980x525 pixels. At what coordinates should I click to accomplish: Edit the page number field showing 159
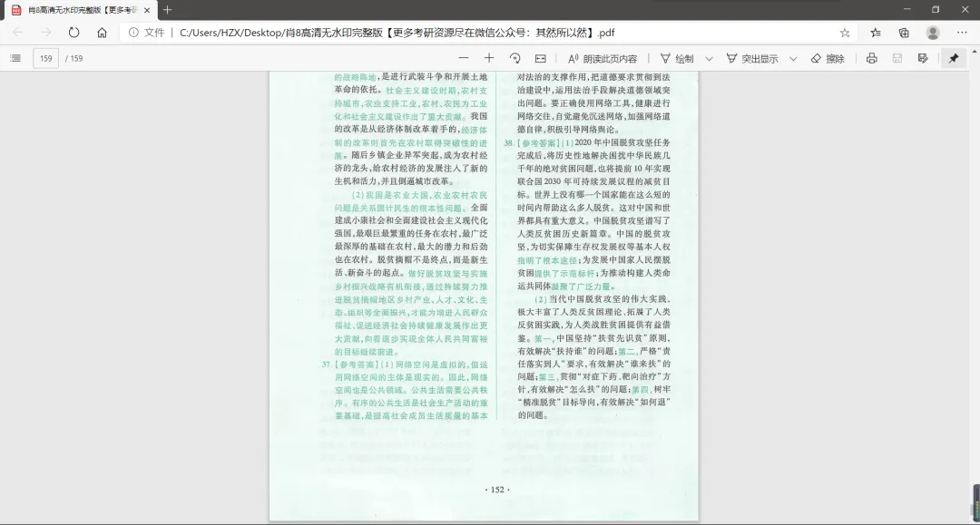click(x=46, y=58)
